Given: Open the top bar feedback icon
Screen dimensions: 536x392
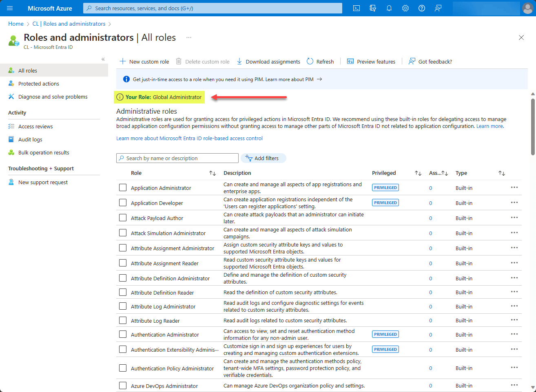Looking at the screenshot, I should pos(438,8).
